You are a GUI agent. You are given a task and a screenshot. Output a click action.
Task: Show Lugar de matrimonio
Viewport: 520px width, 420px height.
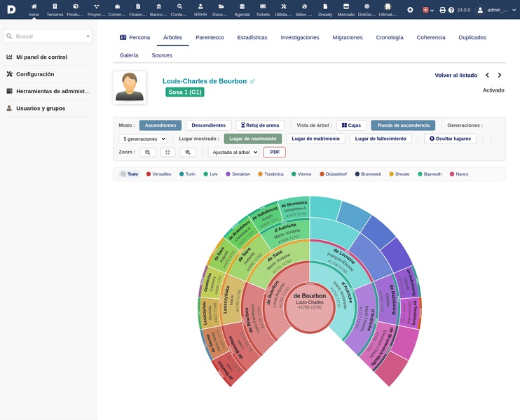(315, 139)
